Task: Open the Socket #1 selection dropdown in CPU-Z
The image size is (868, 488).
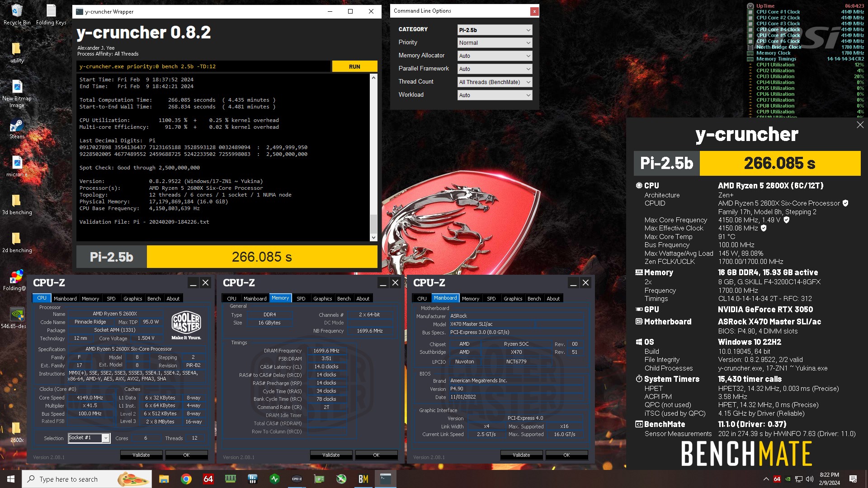Action: click(89, 438)
